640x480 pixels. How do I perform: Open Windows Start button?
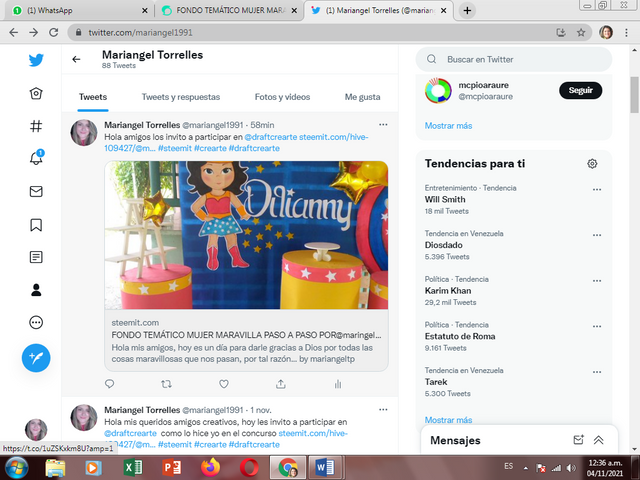17,467
